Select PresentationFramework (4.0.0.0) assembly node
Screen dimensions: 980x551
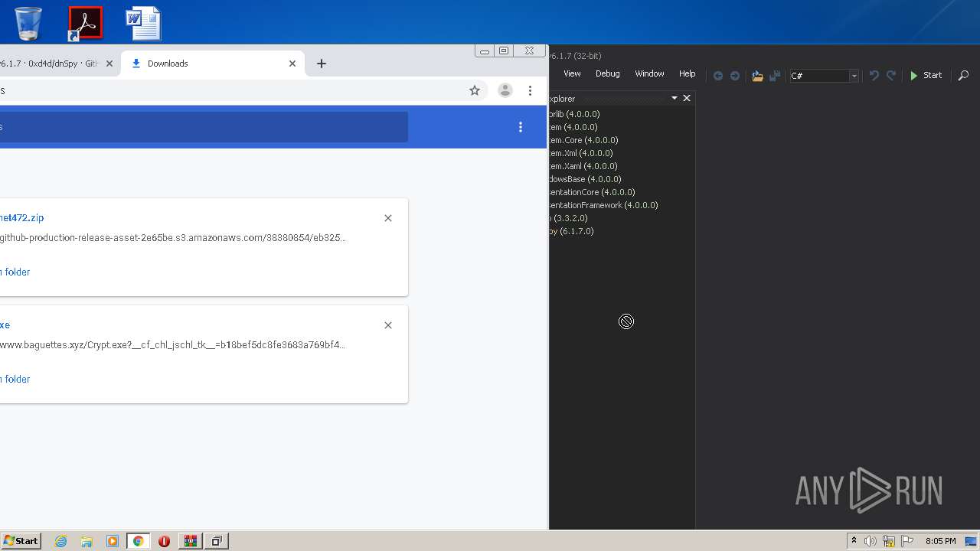coord(604,205)
